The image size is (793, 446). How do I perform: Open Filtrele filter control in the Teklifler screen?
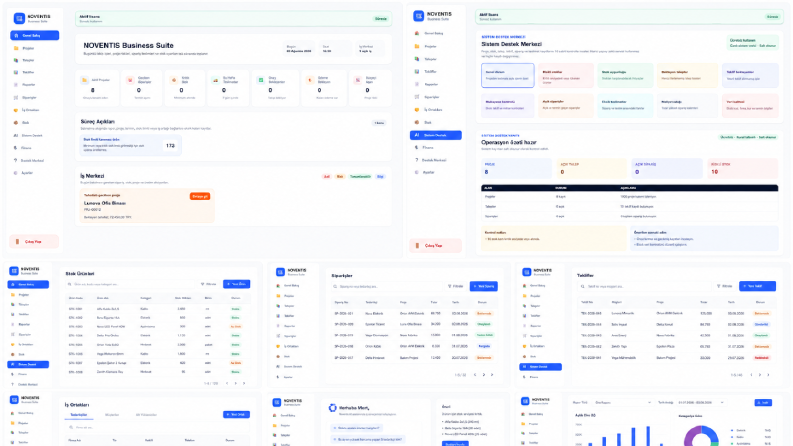[725, 286]
